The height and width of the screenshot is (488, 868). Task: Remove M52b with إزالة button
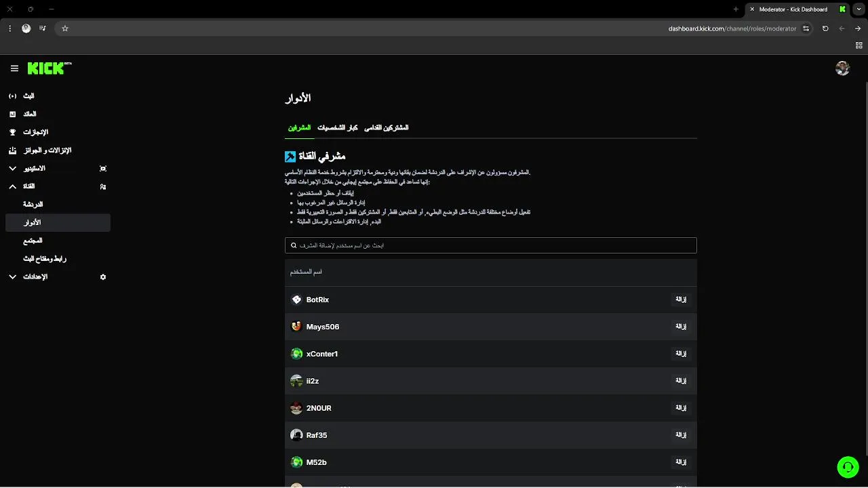click(x=681, y=462)
